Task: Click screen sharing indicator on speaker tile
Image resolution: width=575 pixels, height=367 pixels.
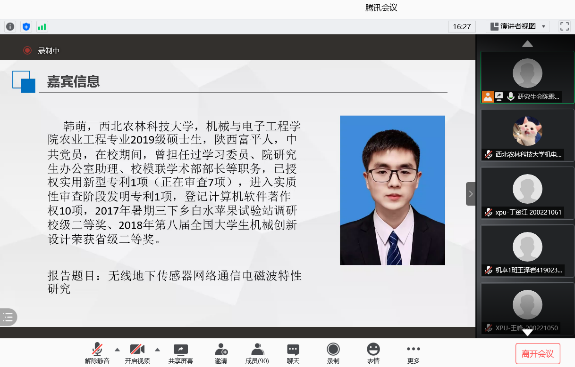Action: coord(499,97)
